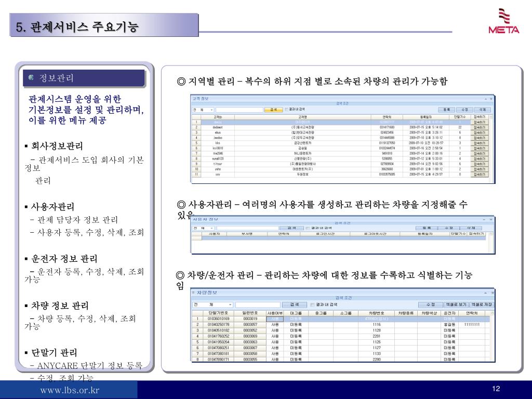Sort by 단말기번호 column header

(218, 313)
